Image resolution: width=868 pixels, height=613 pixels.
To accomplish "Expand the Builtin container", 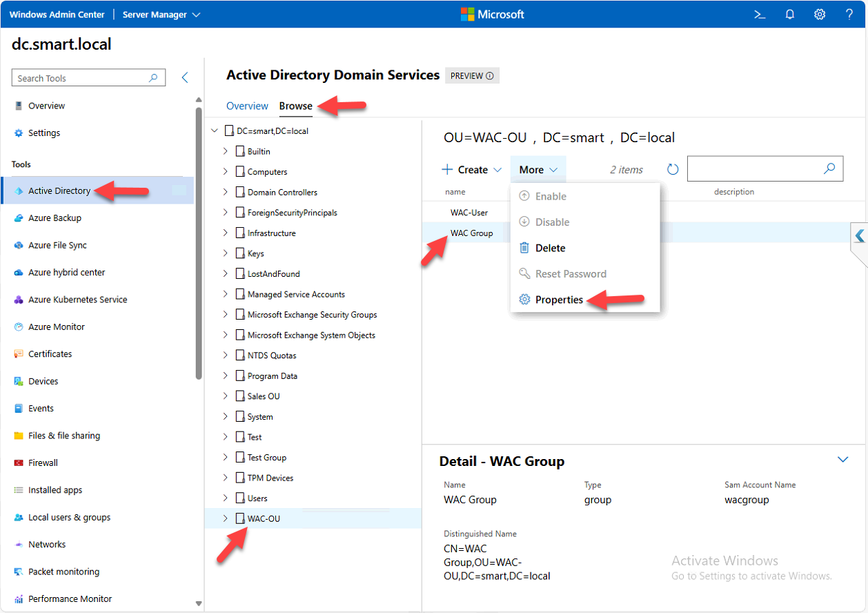I will [225, 151].
